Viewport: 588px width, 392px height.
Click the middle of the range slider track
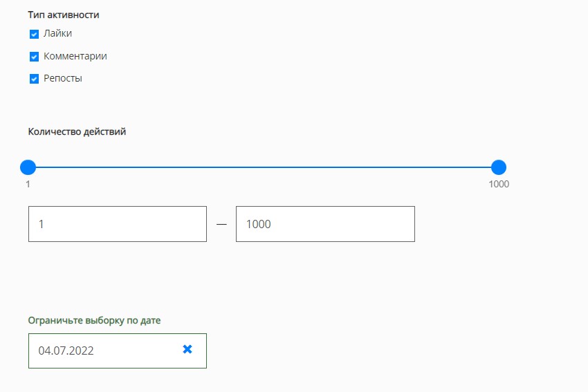(263, 167)
